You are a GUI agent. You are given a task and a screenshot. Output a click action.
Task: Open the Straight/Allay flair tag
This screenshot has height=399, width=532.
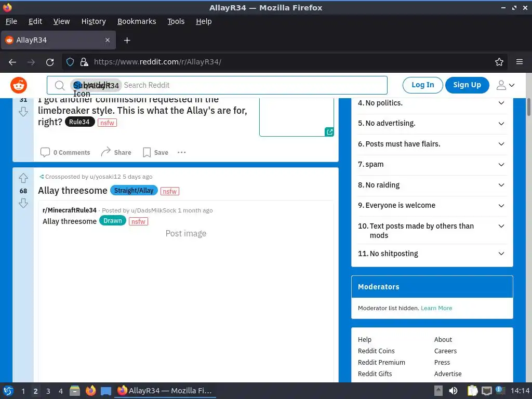134,190
